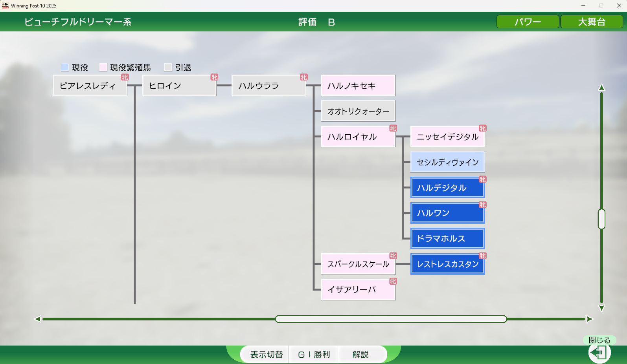Select the レストレスカスタン horse node
The width and height of the screenshot is (627, 364).
click(448, 264)
